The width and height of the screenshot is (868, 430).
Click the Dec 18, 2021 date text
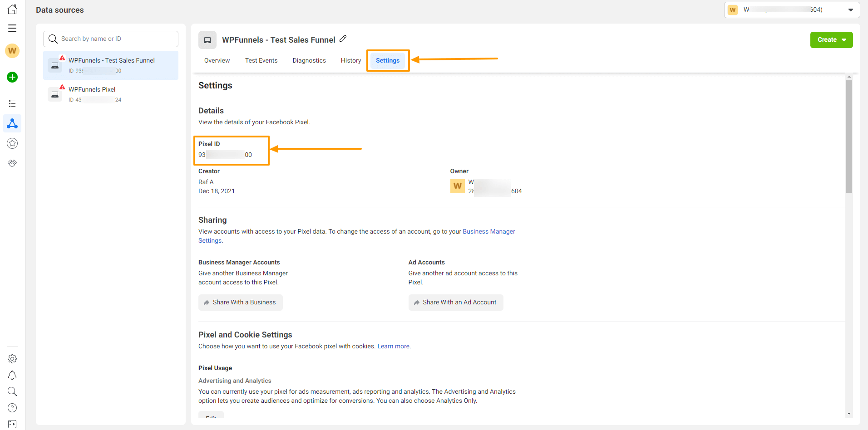217,191
